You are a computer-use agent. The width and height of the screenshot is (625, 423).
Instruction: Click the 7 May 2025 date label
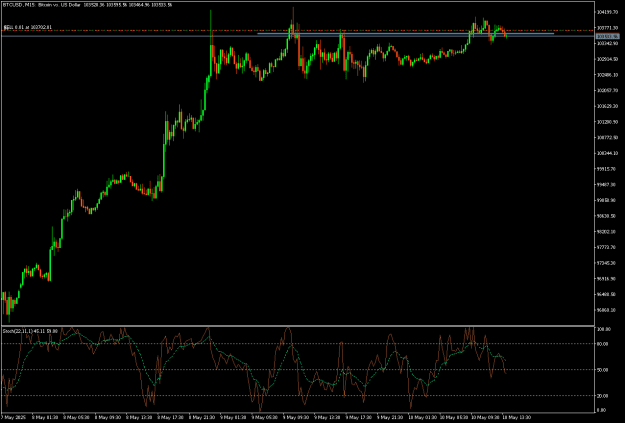click(x=13, y=417)
